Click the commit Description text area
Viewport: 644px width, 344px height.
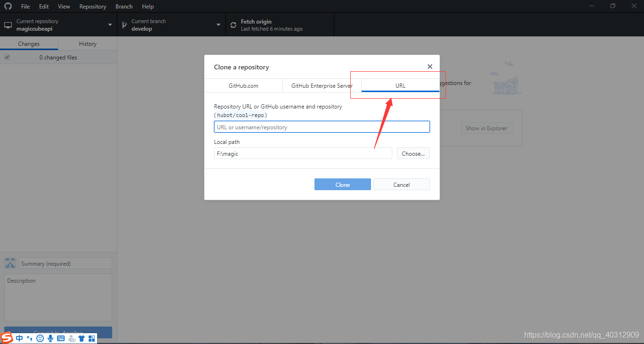58,298
